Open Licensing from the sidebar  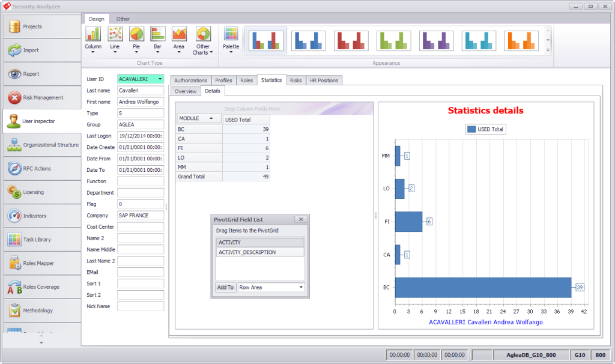[x=41, y=192]
